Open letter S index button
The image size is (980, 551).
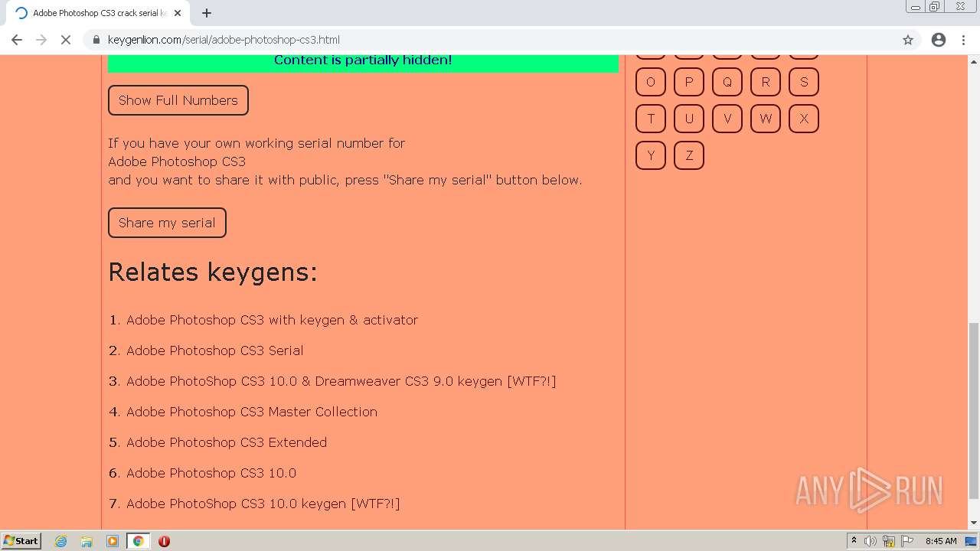[x=804, y=82]
